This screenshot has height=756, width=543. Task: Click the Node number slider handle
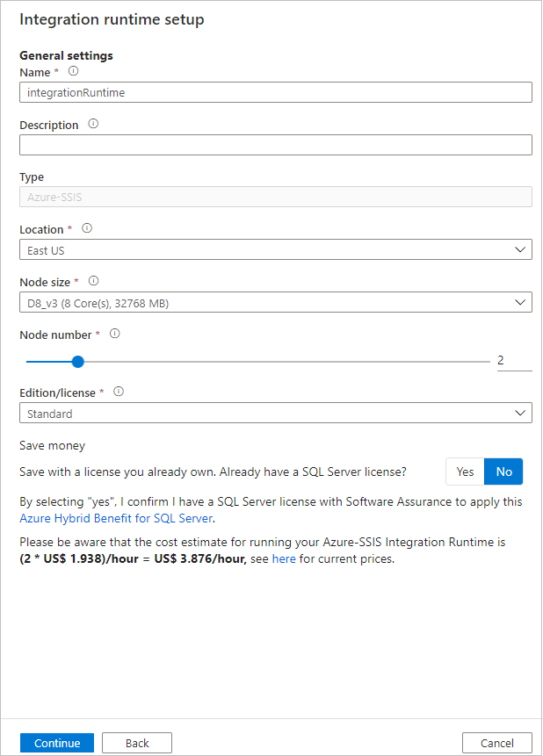[78, 361]
